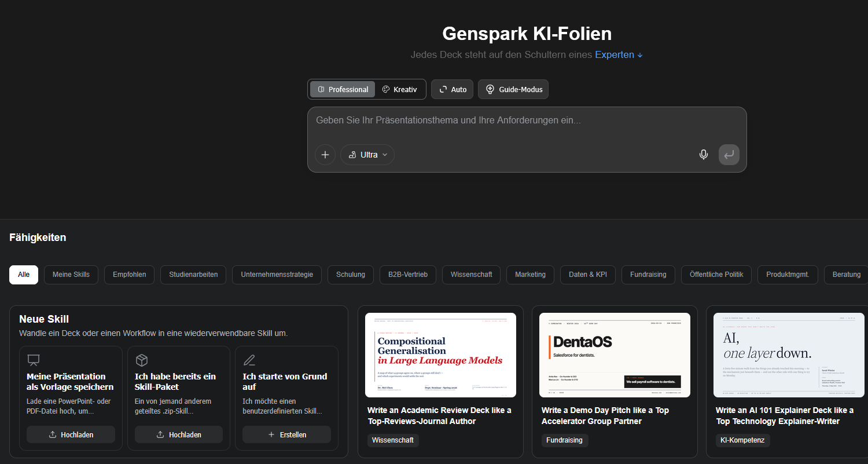This screenshot has height=464, width=868.
Task: Click the Wissenschaft tag on Academic Review card
Action: [x=393, y=440]
